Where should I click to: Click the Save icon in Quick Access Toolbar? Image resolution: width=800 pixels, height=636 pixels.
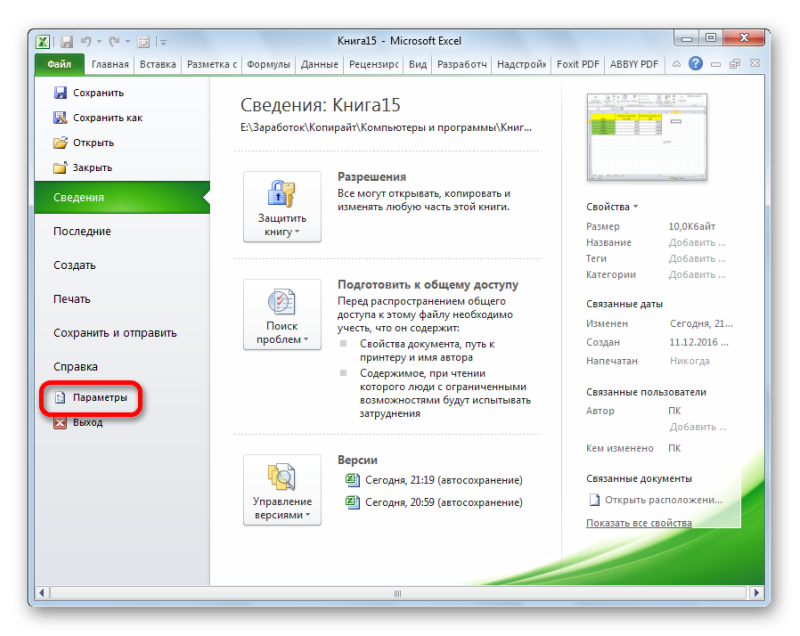67,41
